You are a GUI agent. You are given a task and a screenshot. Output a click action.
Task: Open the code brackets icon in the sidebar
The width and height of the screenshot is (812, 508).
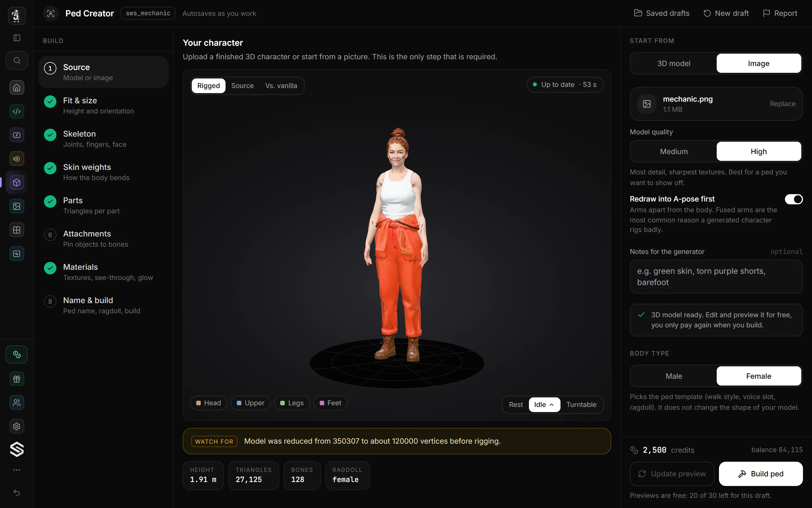pos(17,111)
